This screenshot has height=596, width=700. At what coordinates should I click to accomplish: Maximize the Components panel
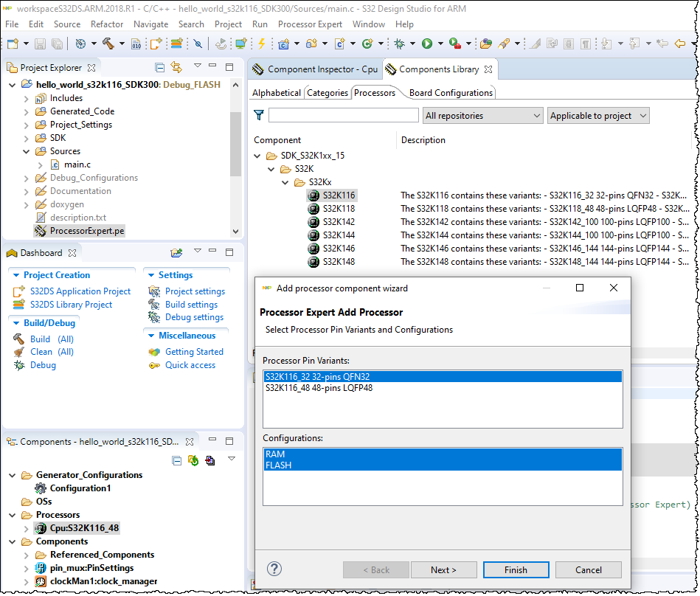[229, 441]
